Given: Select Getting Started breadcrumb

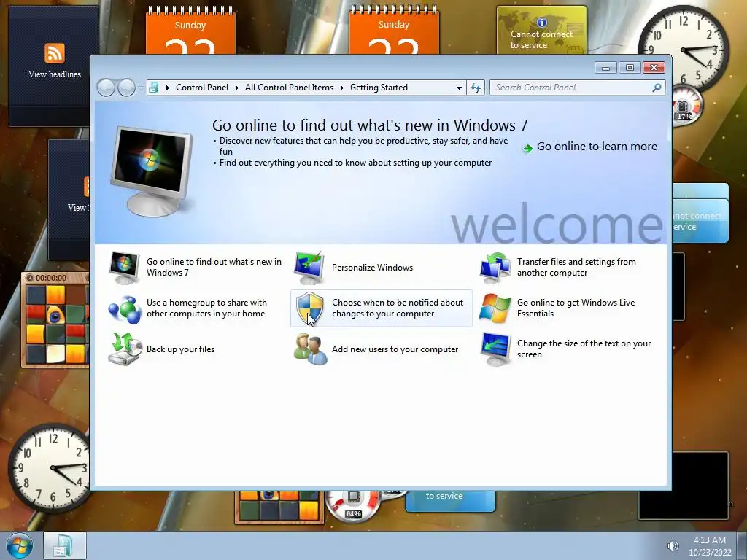Looking at the screenshot, I should coord(379,87).
